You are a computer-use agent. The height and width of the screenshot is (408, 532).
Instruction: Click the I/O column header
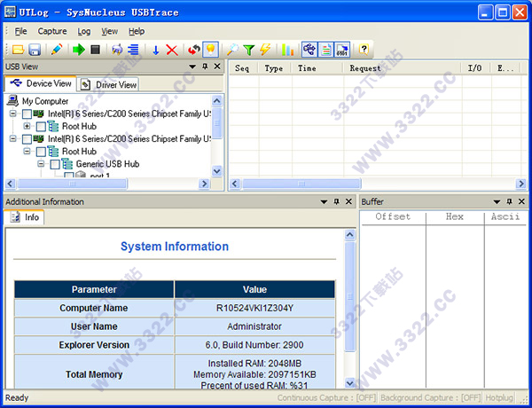tap(474, 68)
